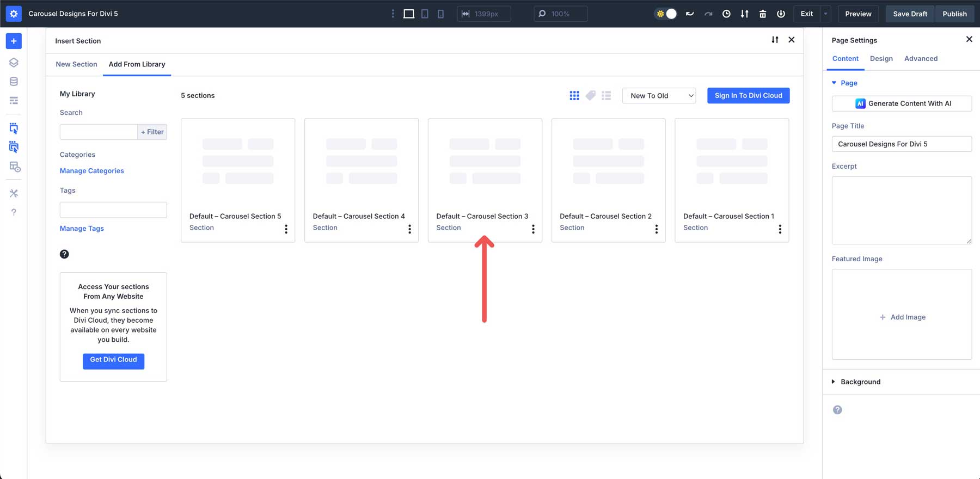Click the trash icon in top toolbar

(762, 14)
